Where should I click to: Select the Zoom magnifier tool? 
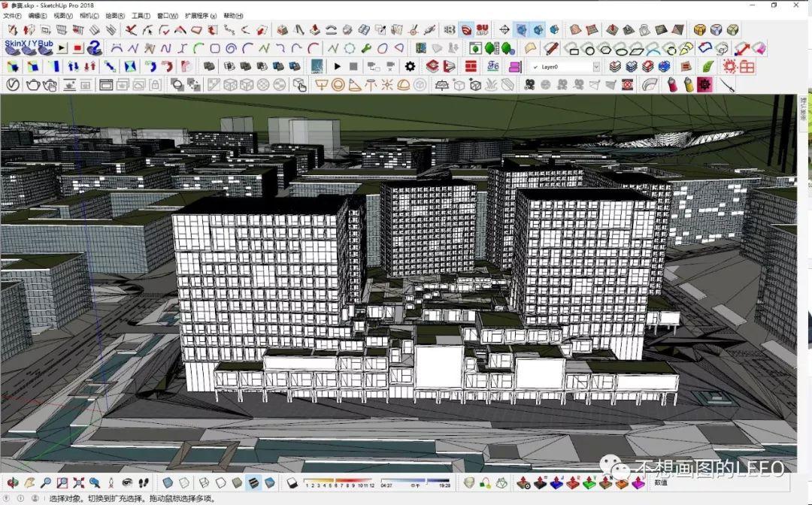pos(46,482)
